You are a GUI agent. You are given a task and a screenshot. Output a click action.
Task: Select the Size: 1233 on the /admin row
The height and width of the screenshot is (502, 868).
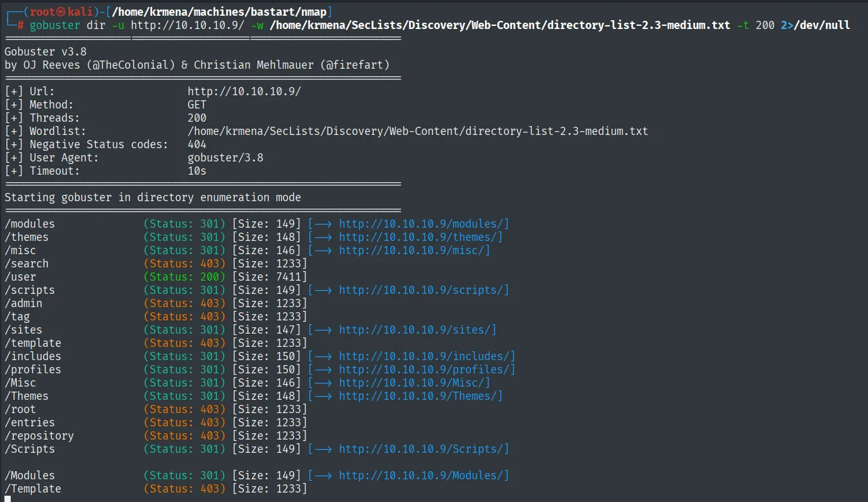[270, 303]
